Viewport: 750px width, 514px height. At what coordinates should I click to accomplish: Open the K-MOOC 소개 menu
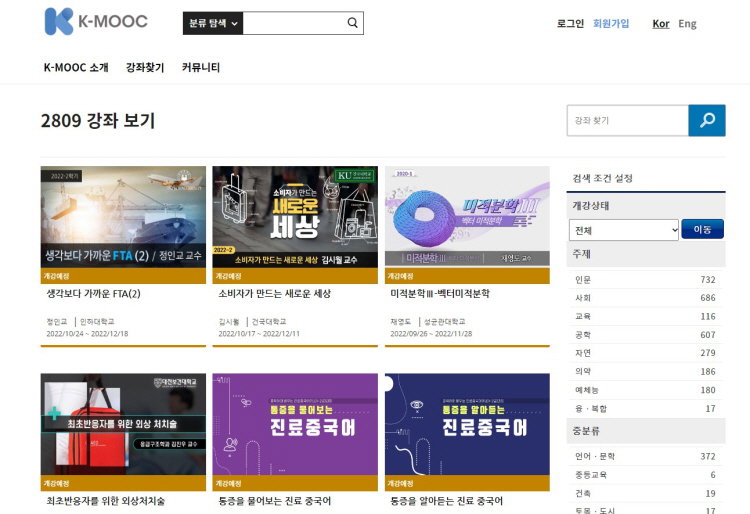(76, 67)
